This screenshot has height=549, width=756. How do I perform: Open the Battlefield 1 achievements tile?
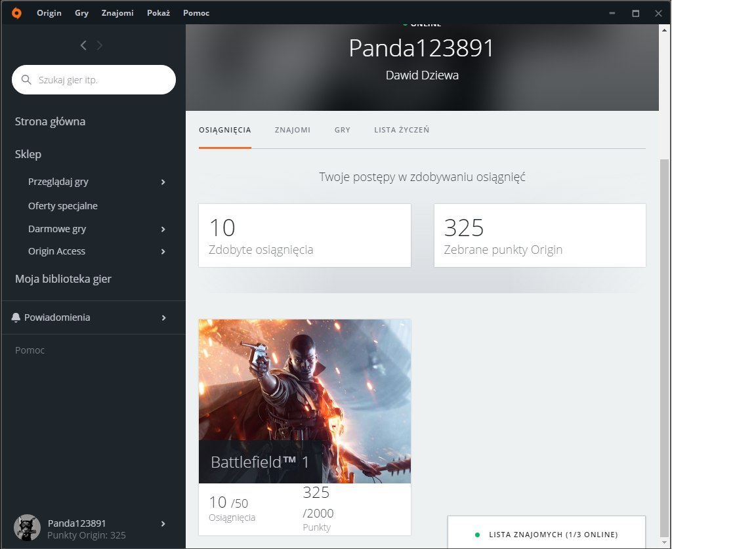click(x=304, y=401)
